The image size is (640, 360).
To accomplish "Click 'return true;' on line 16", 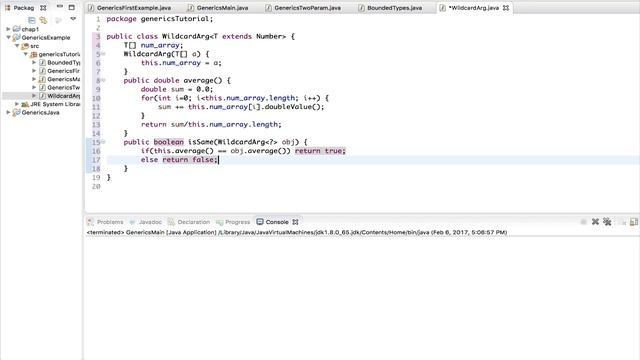I will (x=320, y=151).
